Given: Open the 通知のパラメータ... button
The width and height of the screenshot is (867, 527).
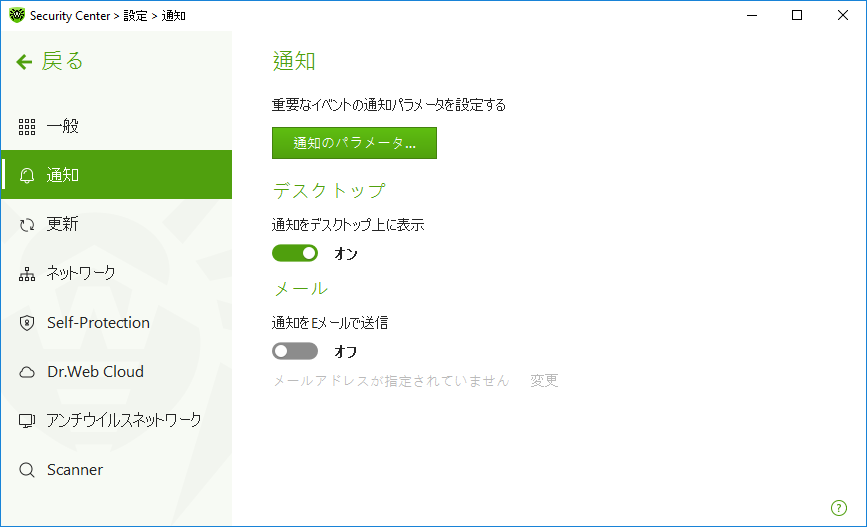Looking at the screenshot, I should pyautogui.click(x=354, y=143).
